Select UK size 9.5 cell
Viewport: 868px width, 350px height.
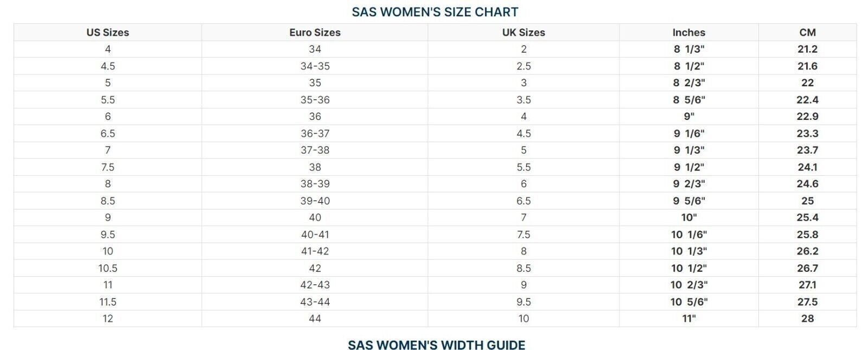pyautogui.click(x=524, y=302)
